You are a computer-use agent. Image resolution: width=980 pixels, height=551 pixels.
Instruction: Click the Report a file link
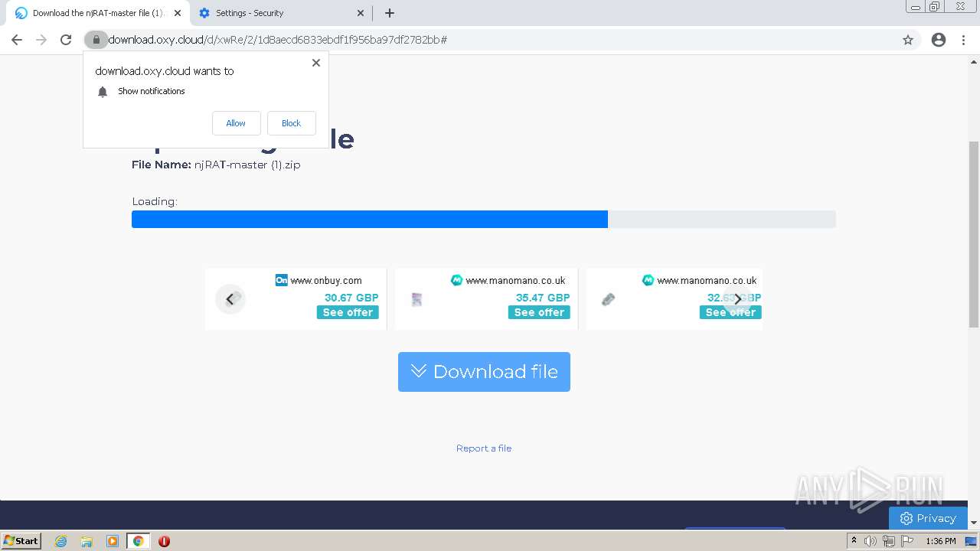[484, 448]
